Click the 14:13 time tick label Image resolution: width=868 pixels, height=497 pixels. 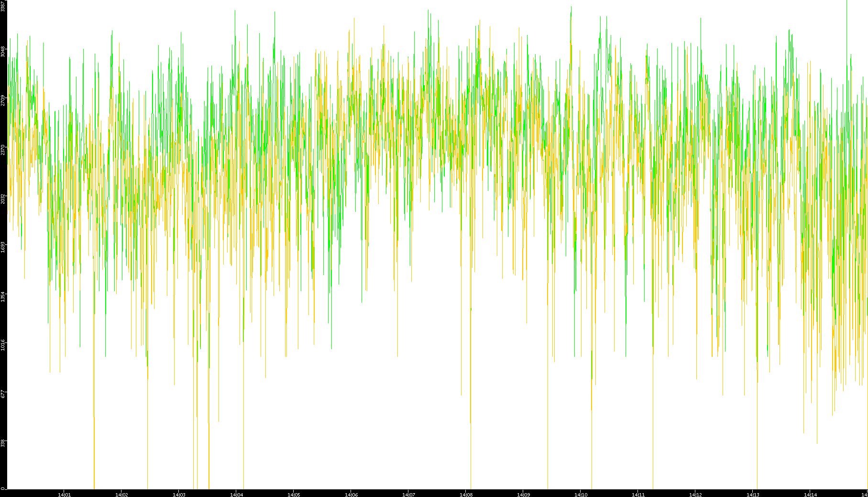click(x=753, y=495)
